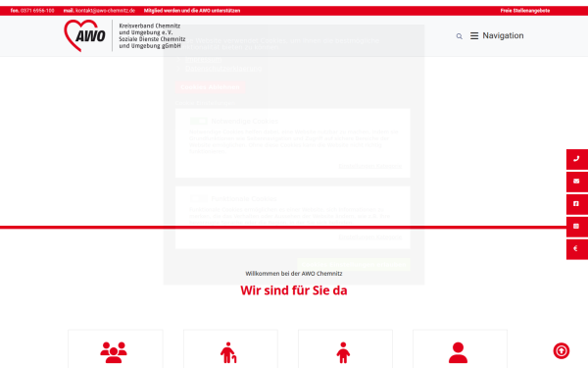Open the hamburger Navigation menu
The image size is (588, 368).
(x=497, y=35)
